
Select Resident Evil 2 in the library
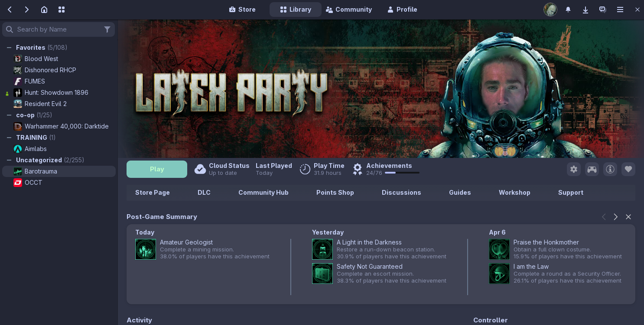(x=59, y=104)
